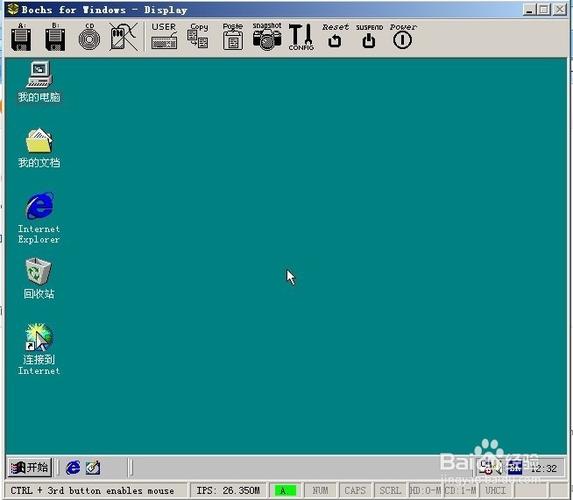Click the Paste toolbar icon
This screenshot has height=500, width=573.
[x=233, y=37]
